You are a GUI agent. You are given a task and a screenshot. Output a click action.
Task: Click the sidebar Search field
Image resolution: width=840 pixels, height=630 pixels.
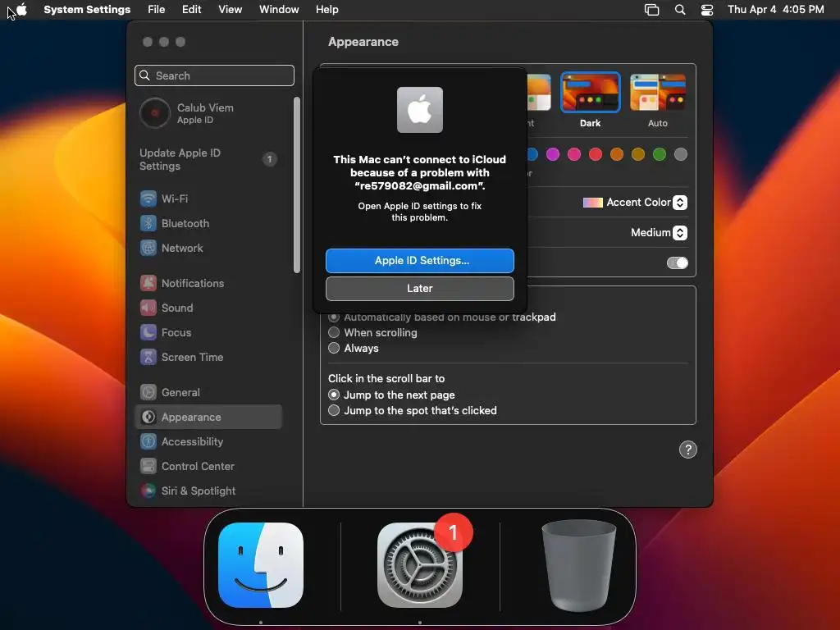[x=214, y=75]
